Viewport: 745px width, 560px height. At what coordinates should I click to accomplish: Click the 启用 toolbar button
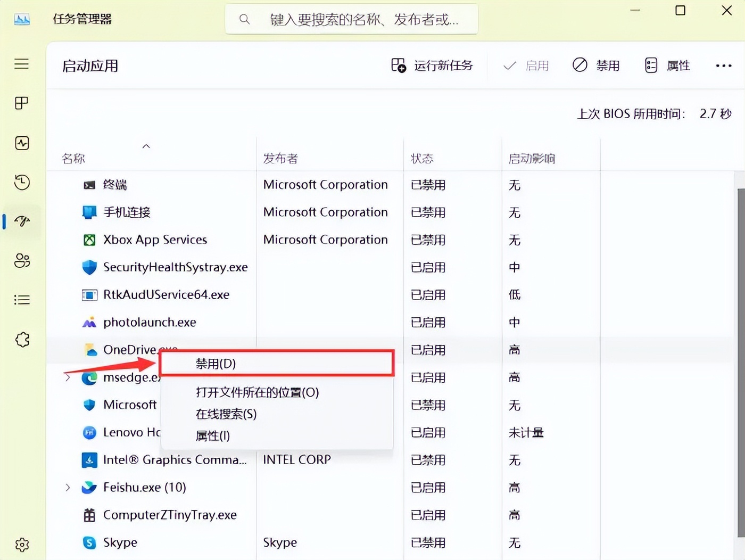(526, 65)
